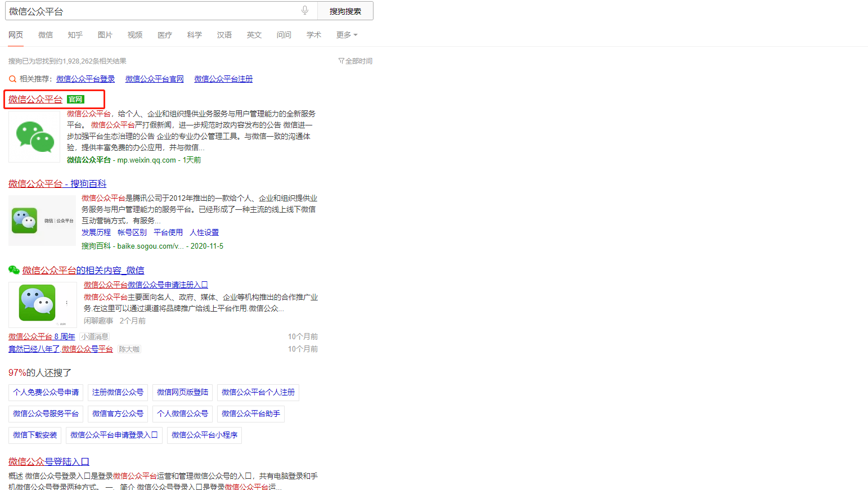Search related term 个人微信公众号
Image resolution: width=868 pixels, height=490 pixels.
click(x=183, y=413)
